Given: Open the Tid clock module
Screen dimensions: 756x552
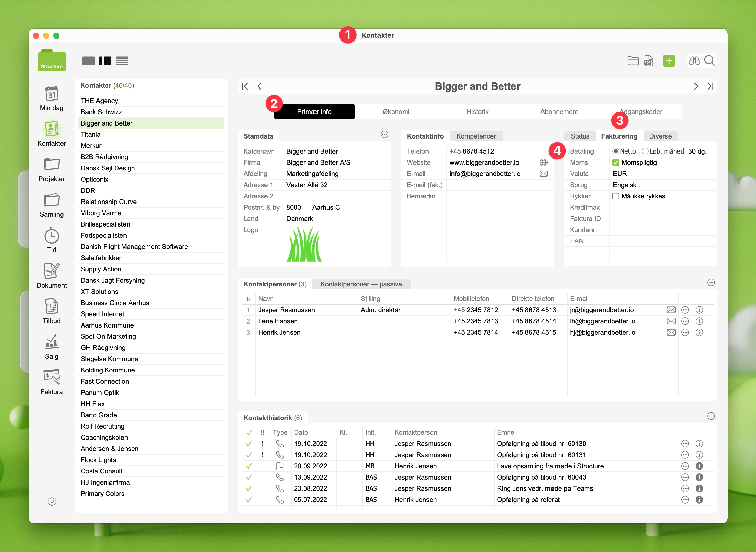Looking at the screenshot, I should point(52,236).
